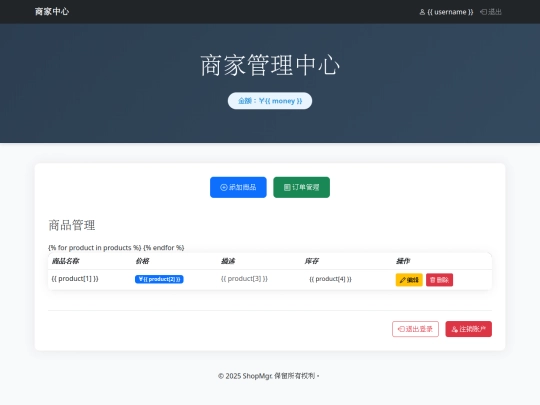Click the {{ username }} nav link
Viewport: 540px width, 405px height.
446,12
